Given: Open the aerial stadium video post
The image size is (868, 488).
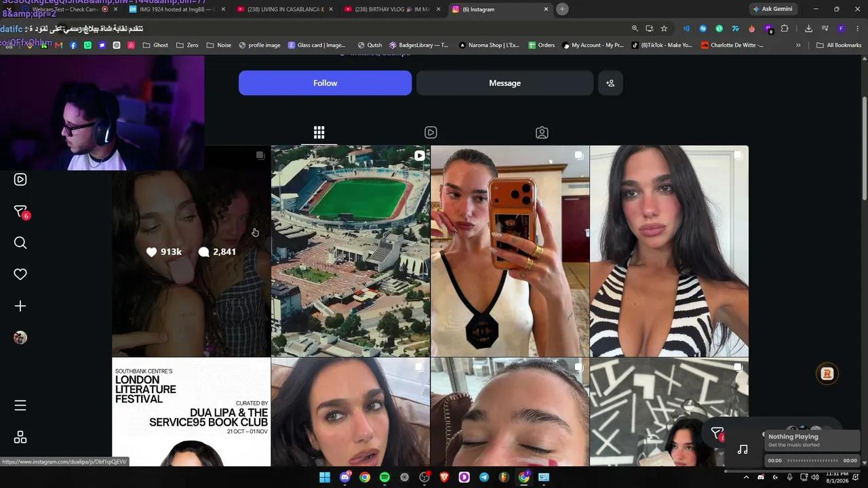Looking at the screenshot, I should (350, 251).
